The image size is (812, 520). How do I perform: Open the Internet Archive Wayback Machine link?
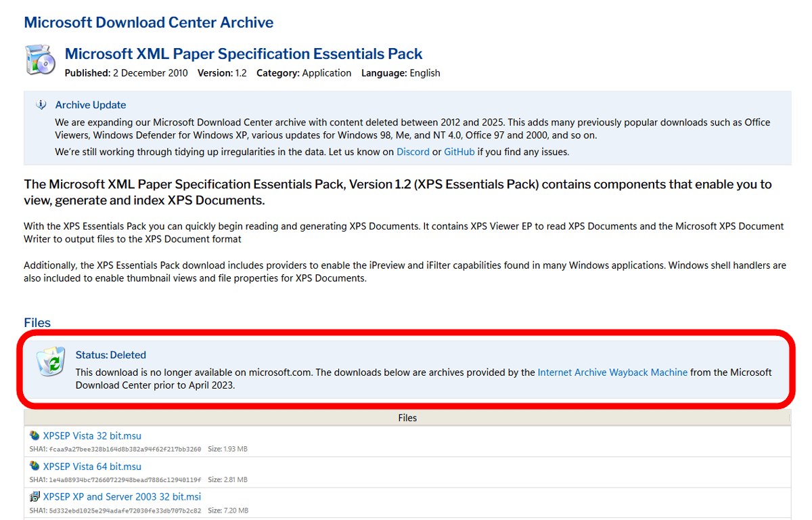612,372
